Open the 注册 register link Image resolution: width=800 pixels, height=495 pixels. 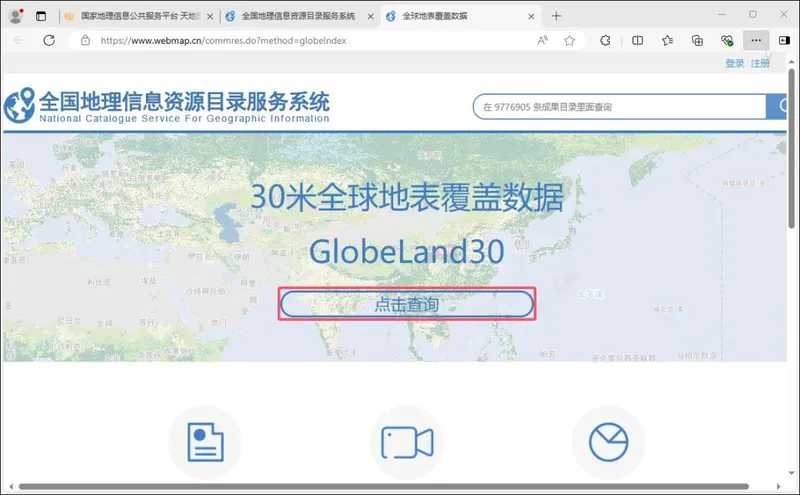pos(760,63)
